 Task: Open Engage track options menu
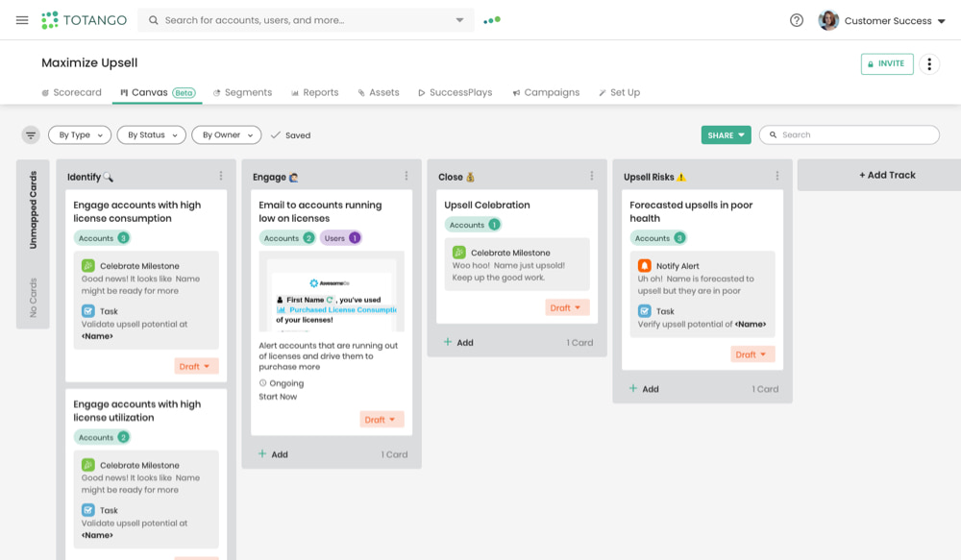[407, 177]
